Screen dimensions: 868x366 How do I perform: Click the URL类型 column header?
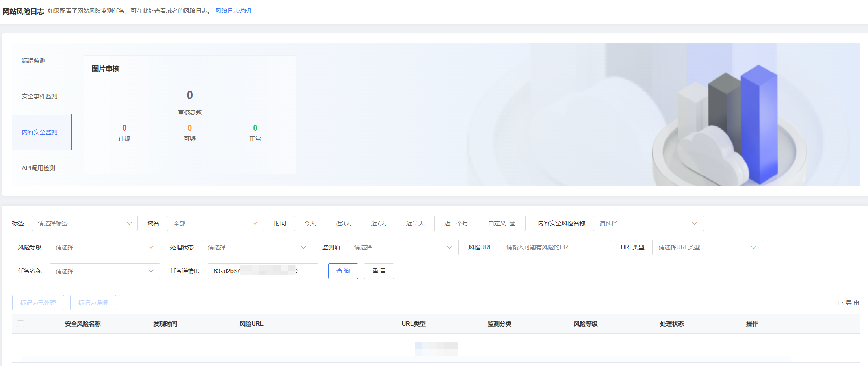(x=413, y=324)
